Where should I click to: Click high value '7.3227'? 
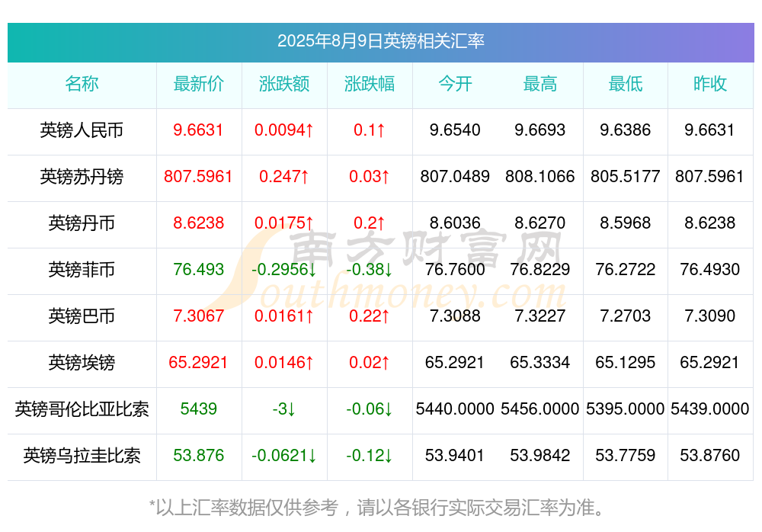(x=540, y=316)
